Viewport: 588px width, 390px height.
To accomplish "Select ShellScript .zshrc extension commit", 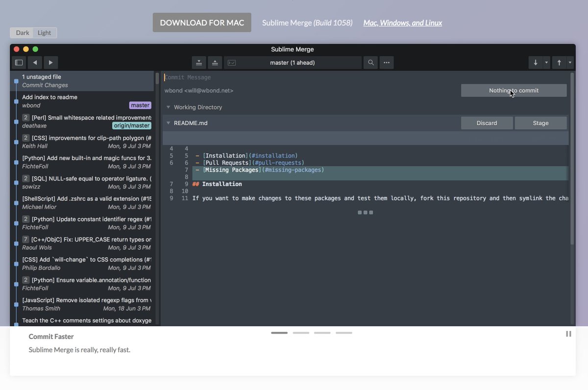I will (82, 203).
